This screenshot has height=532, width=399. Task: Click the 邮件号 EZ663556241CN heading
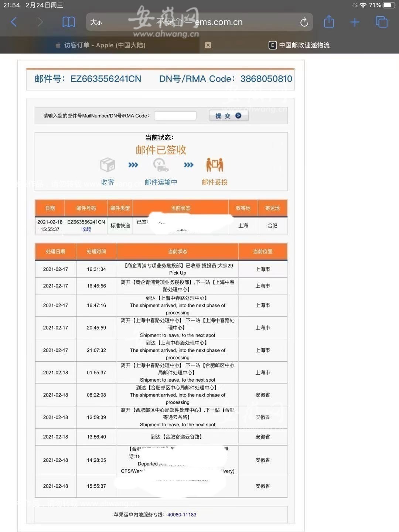pyautogui.click(x=88, y=79)
